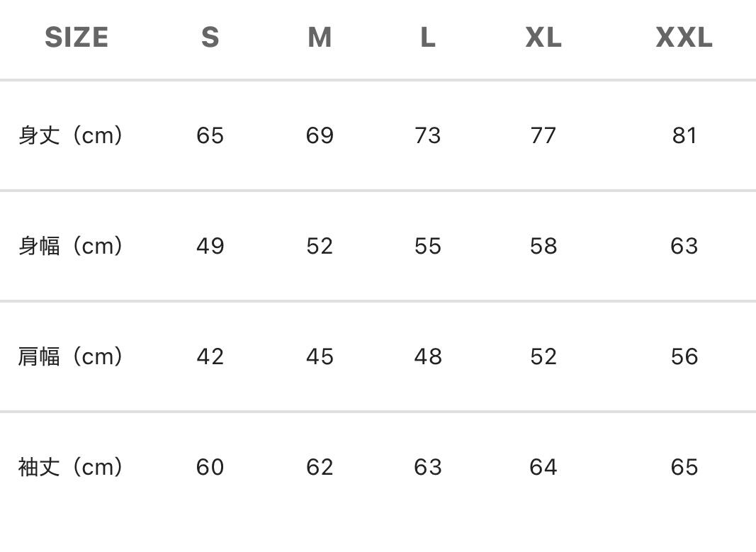Click the 身丈 value 69 for size M
The height and width of the screenshot is (552, 756).
[320, 135]
